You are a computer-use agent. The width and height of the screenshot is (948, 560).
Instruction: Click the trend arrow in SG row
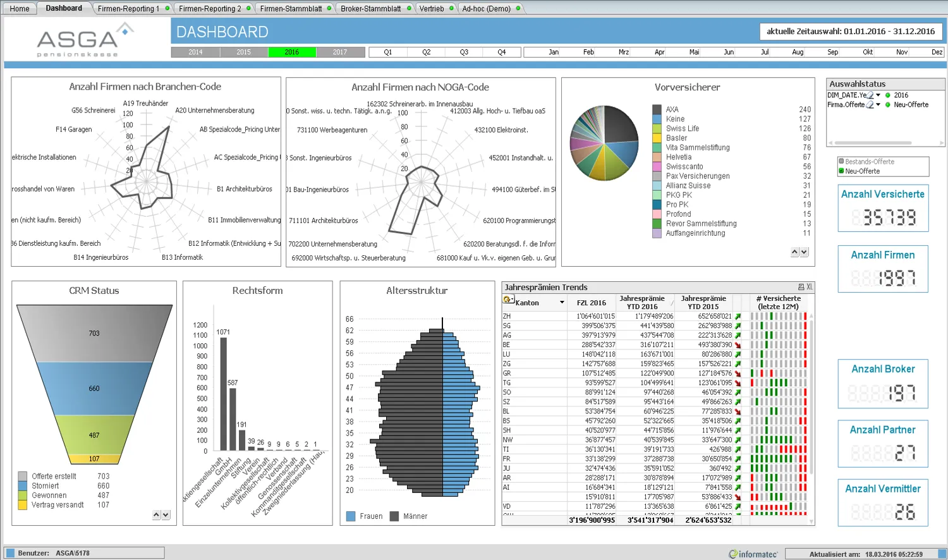tap(738, 326)
